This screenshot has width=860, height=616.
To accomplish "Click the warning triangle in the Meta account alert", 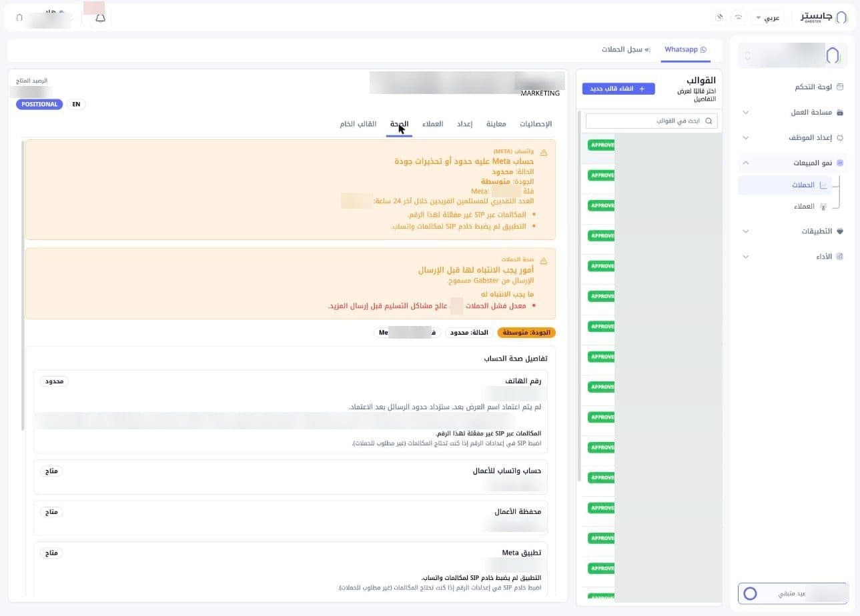I will 544,153.
